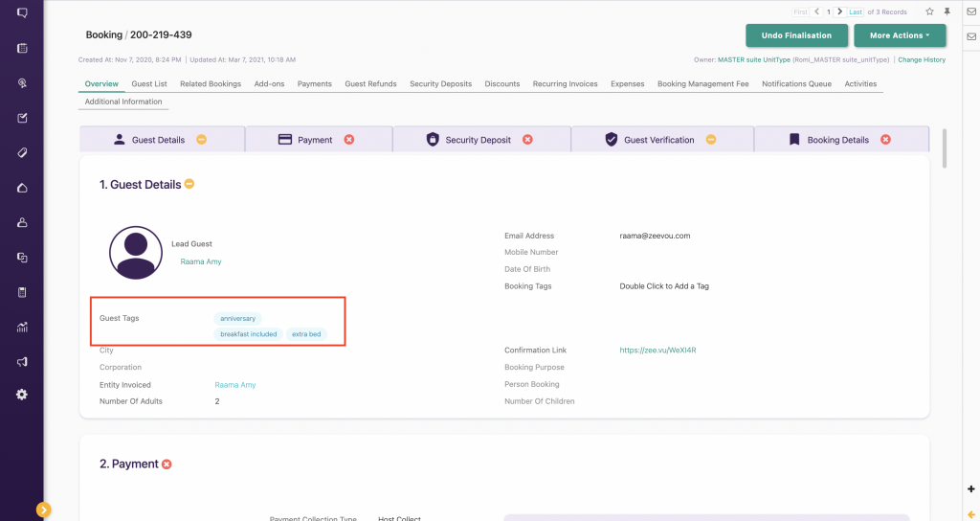The width and height of the screenshot is (980, 521).
Task: Open the Recurring Invoices tab
Action: click(565, 84)
